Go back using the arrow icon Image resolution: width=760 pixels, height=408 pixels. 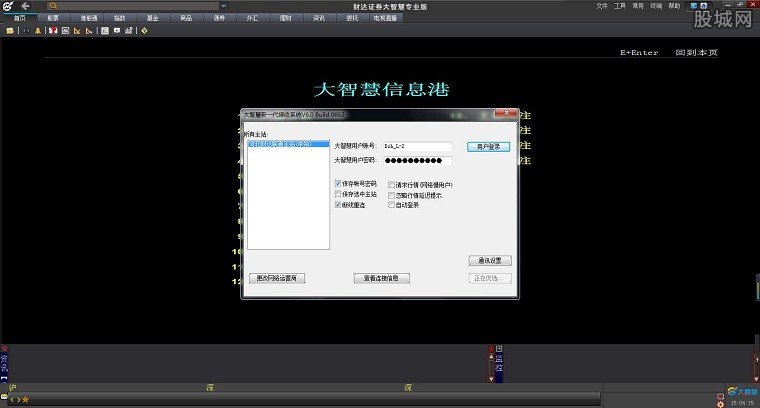pos(26,6)
